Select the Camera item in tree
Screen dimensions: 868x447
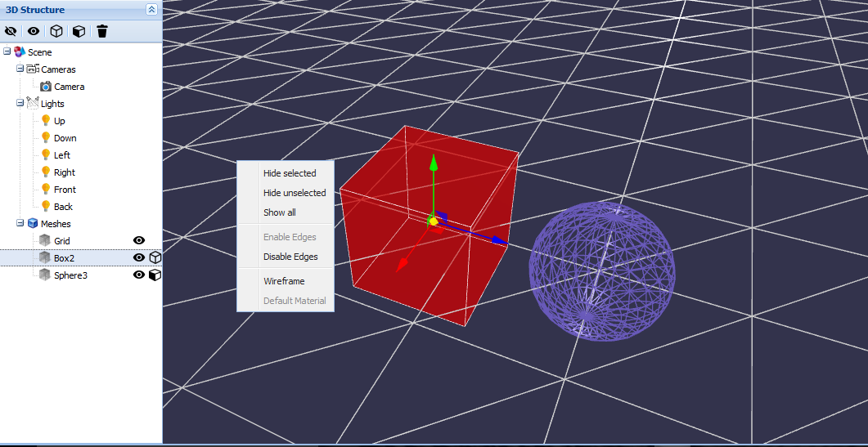70,87
